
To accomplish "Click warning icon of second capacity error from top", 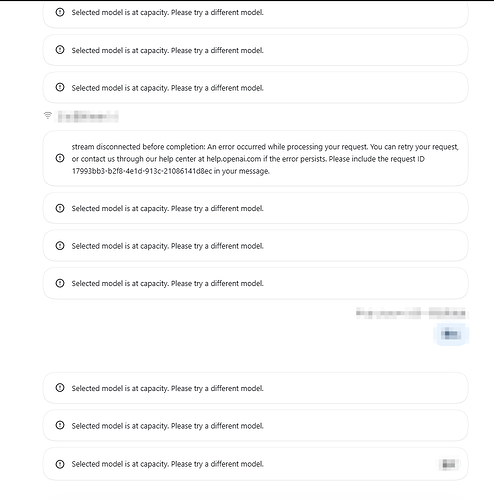I will (x=60, y=50).
